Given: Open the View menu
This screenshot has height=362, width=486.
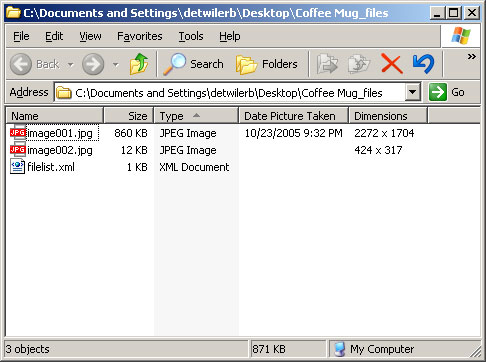Looking at the screenshot, I should (90, 36).
